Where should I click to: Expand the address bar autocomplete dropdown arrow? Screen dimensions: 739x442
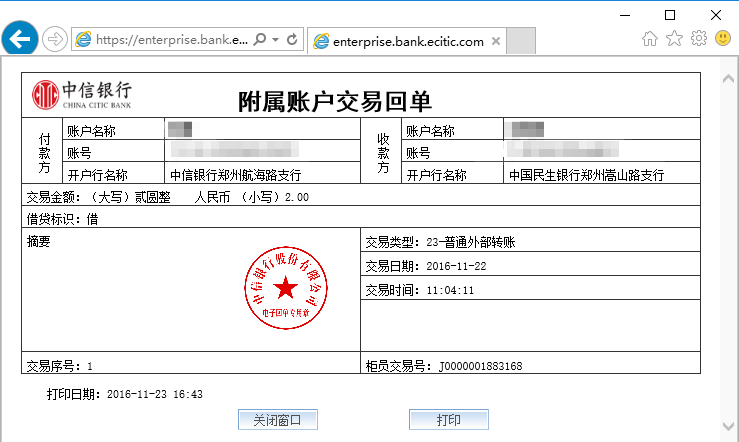point(275,40)
